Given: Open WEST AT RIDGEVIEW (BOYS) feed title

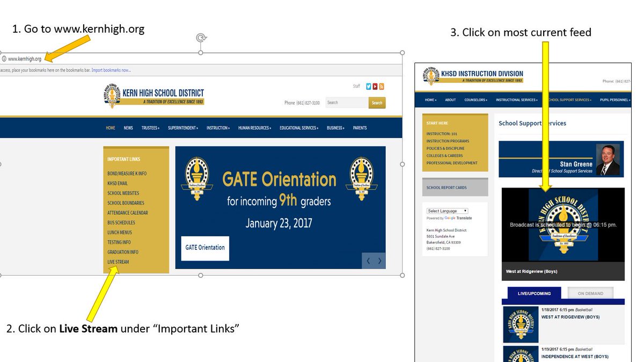Looking at the screenshot, I should 570,317.
